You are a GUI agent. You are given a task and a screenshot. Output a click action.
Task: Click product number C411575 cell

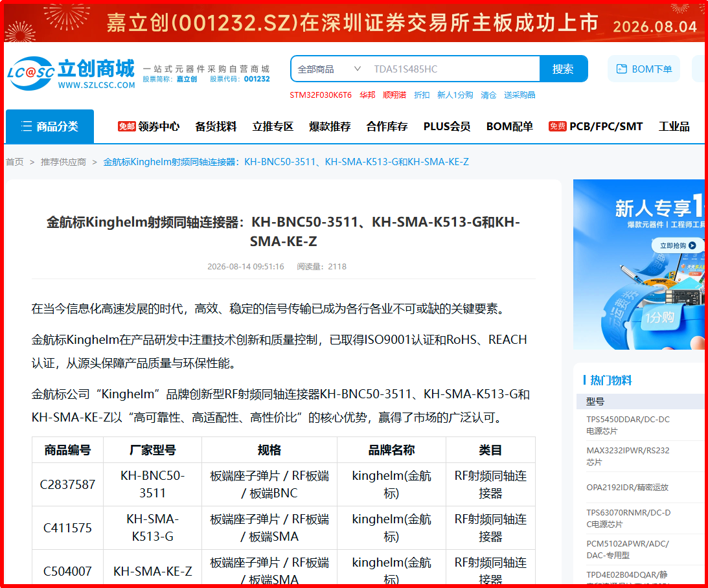(x=68, y=528)
